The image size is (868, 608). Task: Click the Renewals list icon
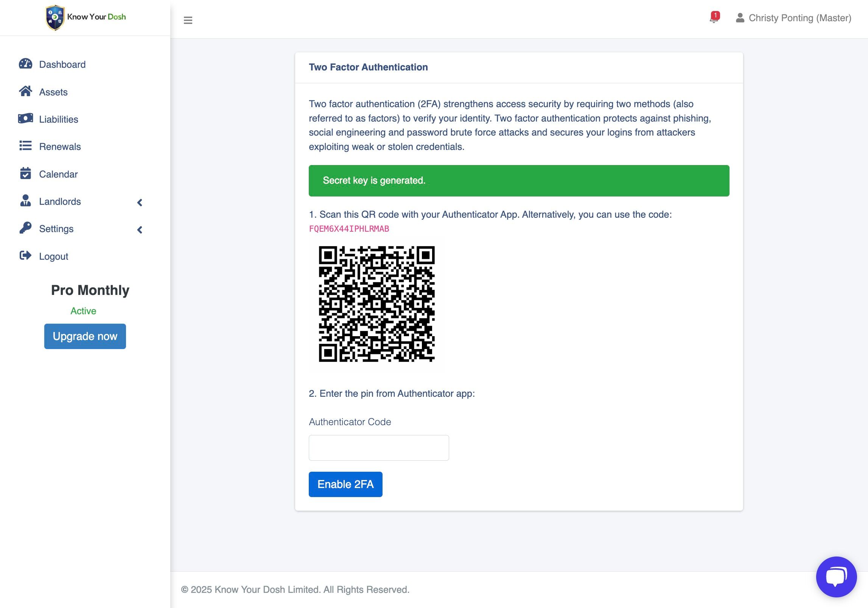point(25,146)
